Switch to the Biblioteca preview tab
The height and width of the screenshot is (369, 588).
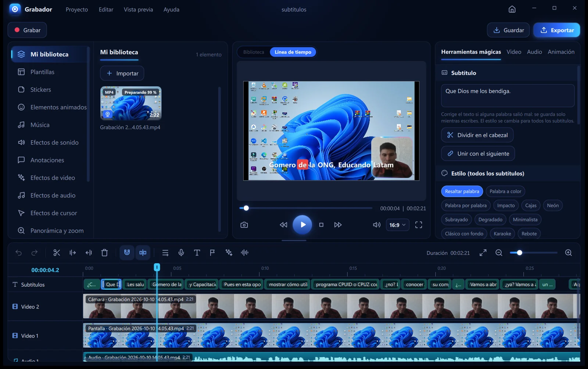tap(254, 52)
